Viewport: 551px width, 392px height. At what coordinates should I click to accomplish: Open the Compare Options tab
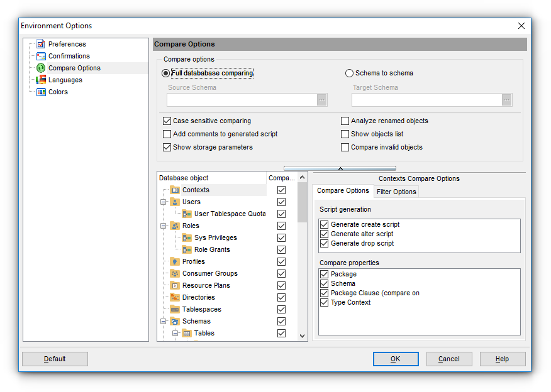(x=343, y=191)
